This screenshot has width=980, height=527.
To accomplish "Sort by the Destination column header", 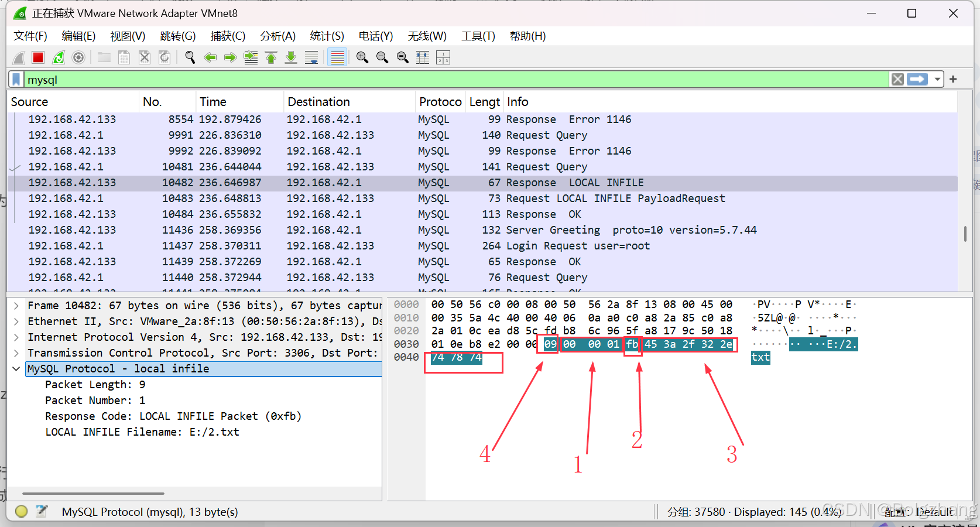I will click(x=349, y=102).
